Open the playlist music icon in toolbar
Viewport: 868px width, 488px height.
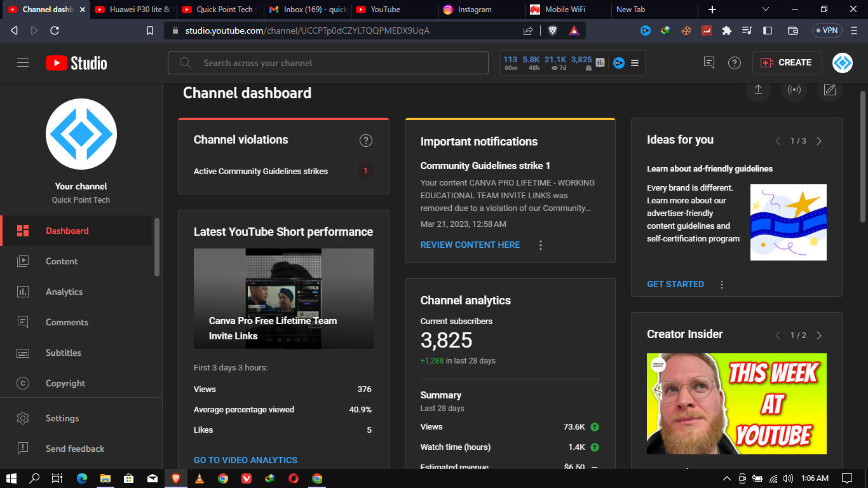coord(747,30)
